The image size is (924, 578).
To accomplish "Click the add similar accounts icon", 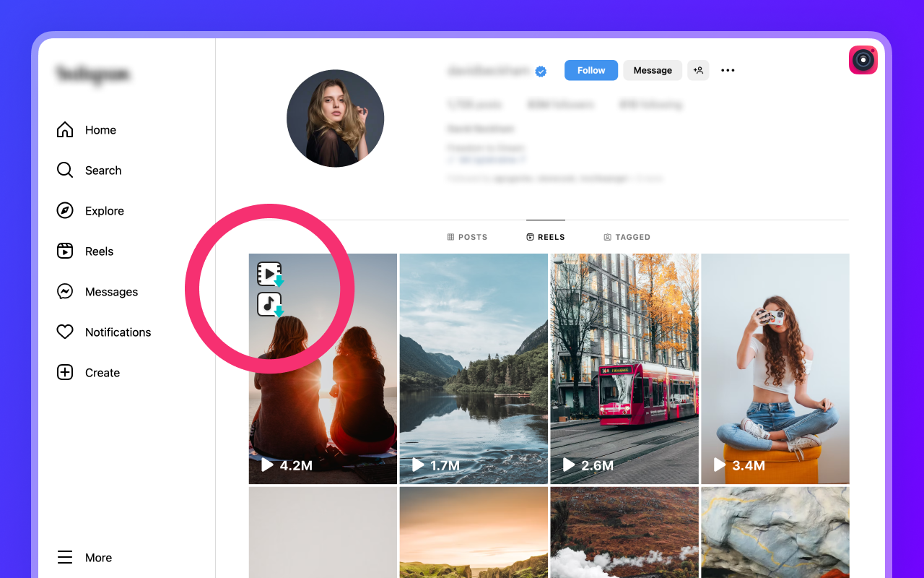I will (x=698, y=70).
